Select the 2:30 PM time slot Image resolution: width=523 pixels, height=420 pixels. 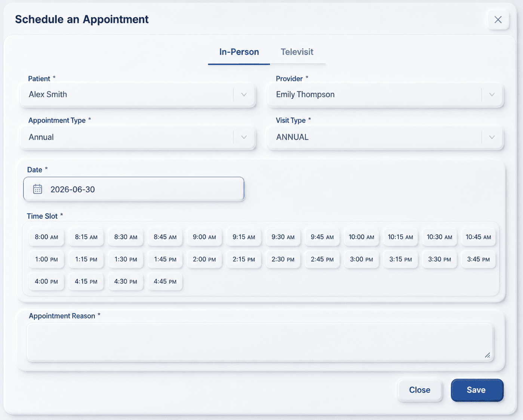283,259
